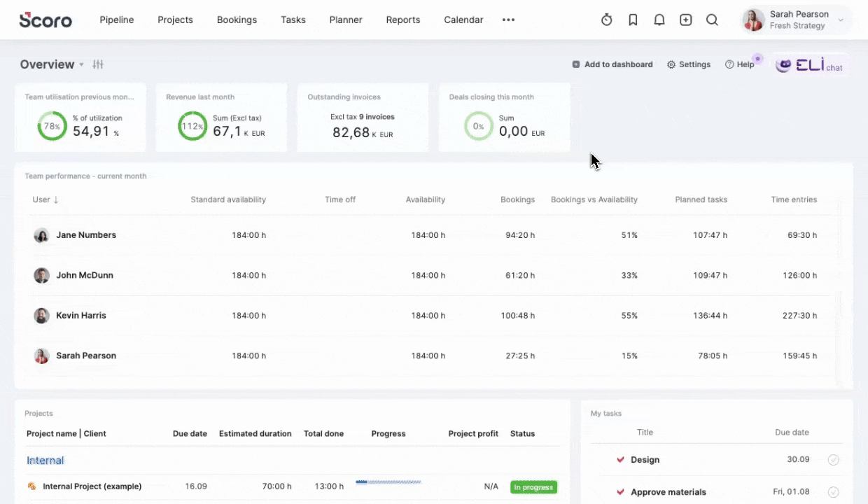
Task: Open the notifications bell
Action: pos(659,20)
